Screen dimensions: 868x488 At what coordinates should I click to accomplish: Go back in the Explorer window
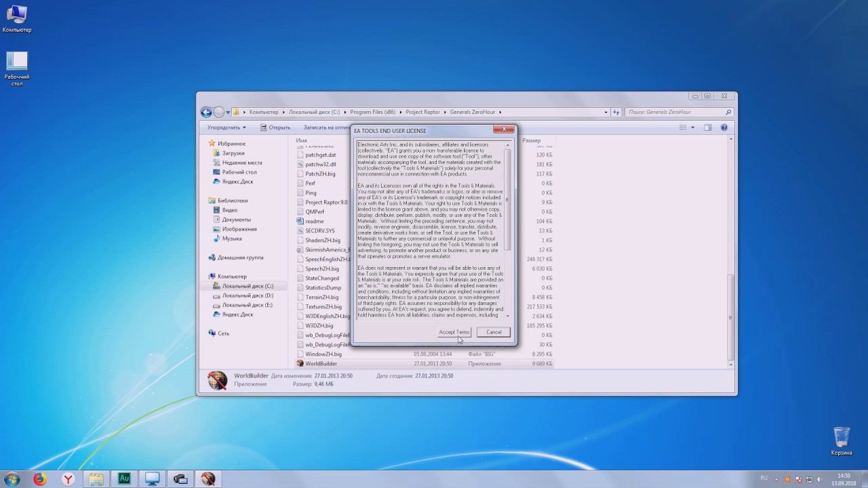coord(206,112)
